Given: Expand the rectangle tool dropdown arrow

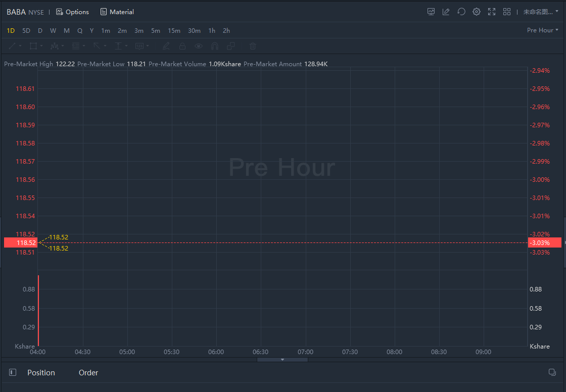Looking at the screenshot, I should pos(41,46).
